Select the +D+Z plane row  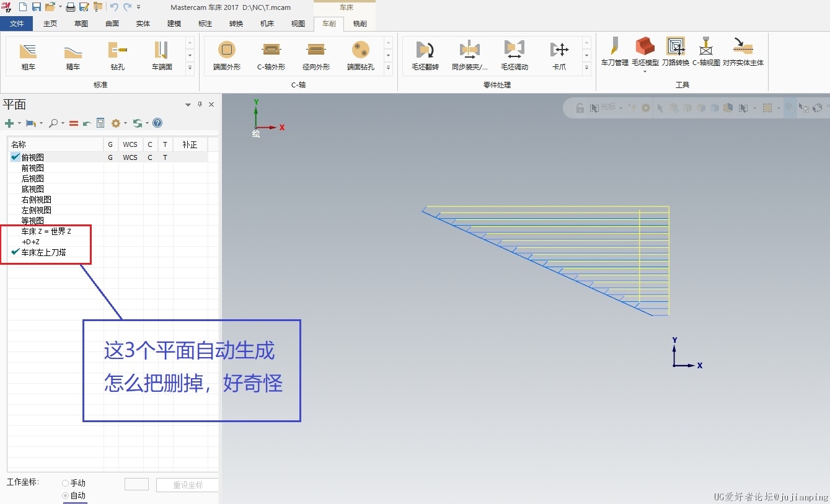[30, 242]
